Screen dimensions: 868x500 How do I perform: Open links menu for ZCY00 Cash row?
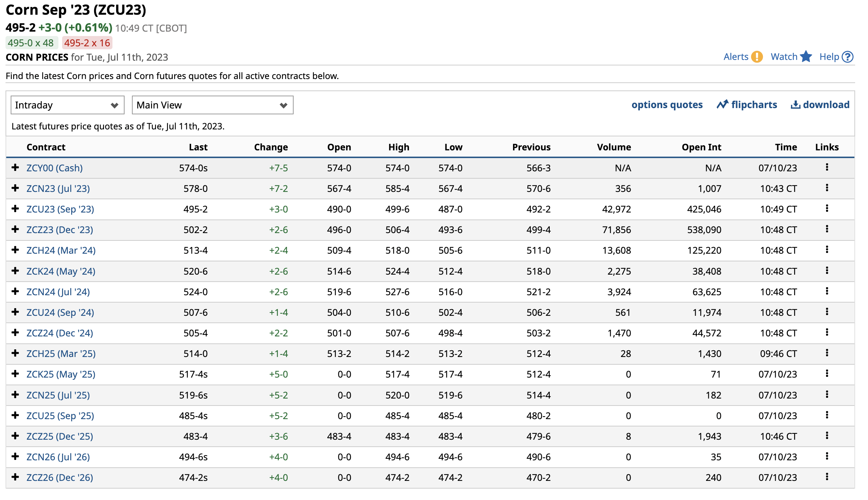(x=827, y=167)
